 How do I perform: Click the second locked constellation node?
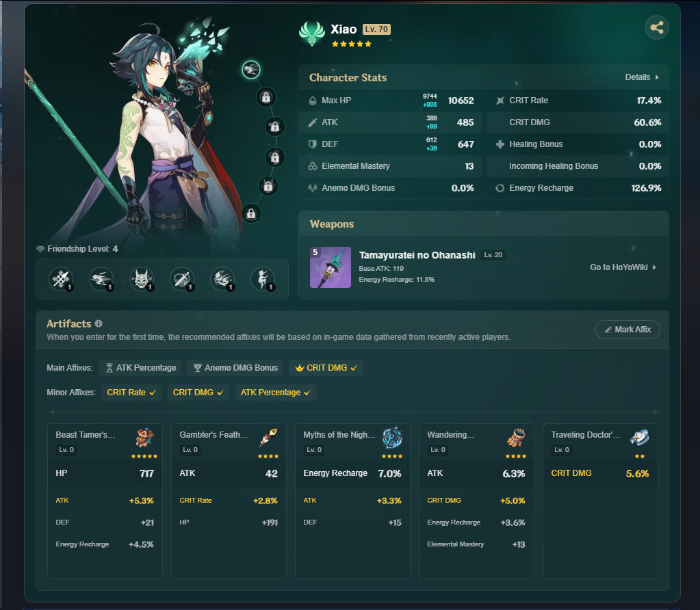point(266,97)
